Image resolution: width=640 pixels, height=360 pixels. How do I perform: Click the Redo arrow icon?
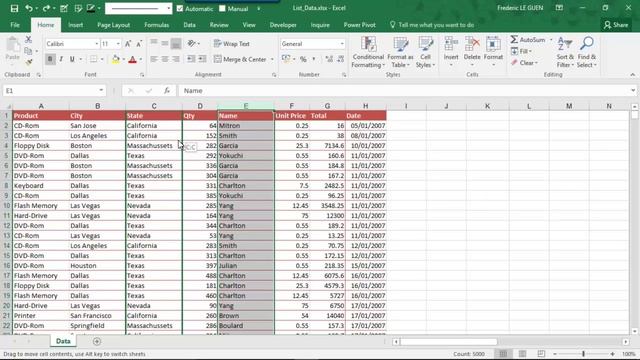(x=46, y=8)
